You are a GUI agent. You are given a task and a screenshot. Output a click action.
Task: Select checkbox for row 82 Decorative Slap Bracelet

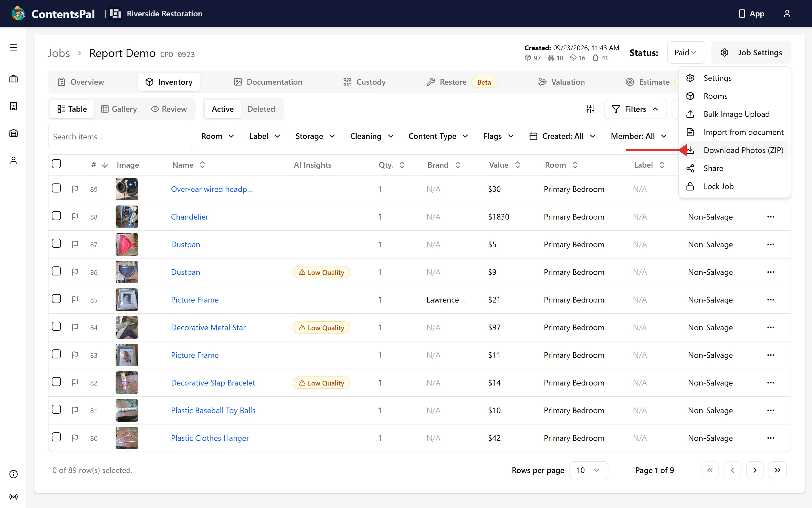56,382
